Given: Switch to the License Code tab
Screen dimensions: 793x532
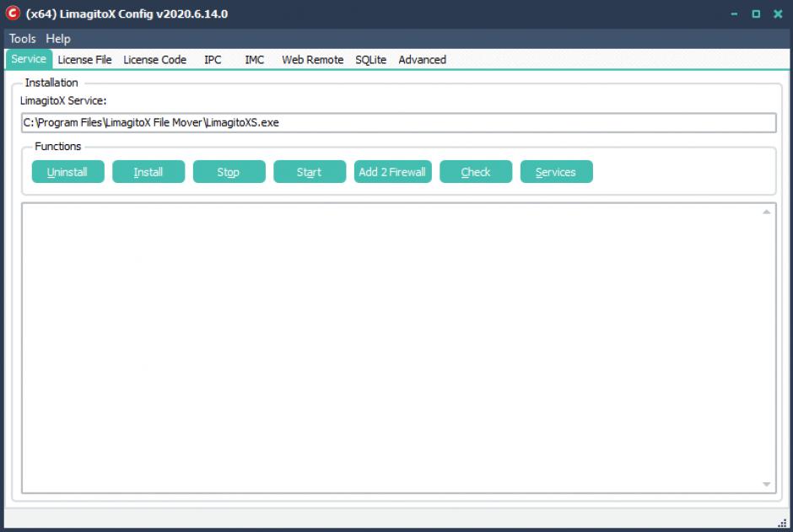Looking at the screenshot, I should (154, 60).
